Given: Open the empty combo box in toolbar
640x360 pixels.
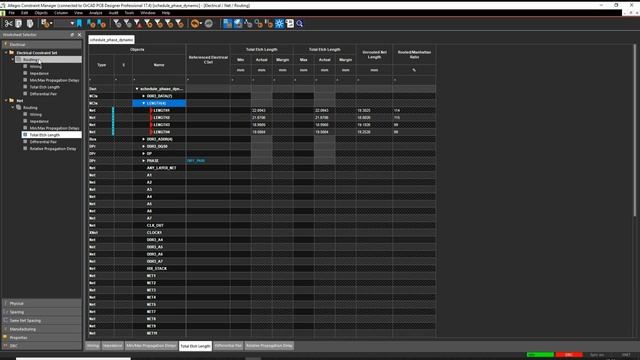Looking at the screenshot, I should click(x=64, y=24).
